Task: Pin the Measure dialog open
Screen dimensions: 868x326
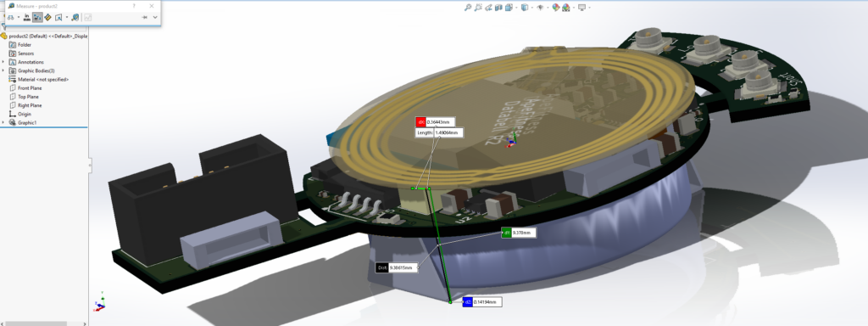Action: [x=144, y=17]
